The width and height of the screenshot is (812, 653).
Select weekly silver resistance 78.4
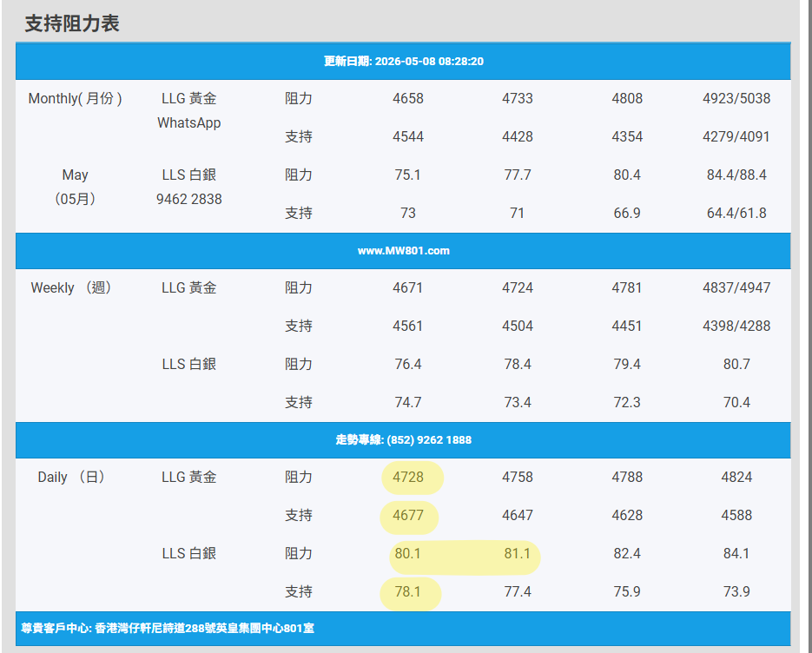point(518,365)
